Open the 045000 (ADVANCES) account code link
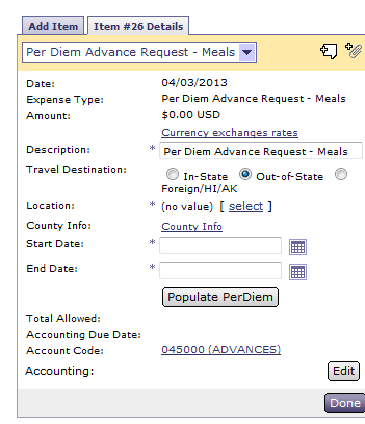This screenshot has height=424, width=365. click(x=221, y=349)
